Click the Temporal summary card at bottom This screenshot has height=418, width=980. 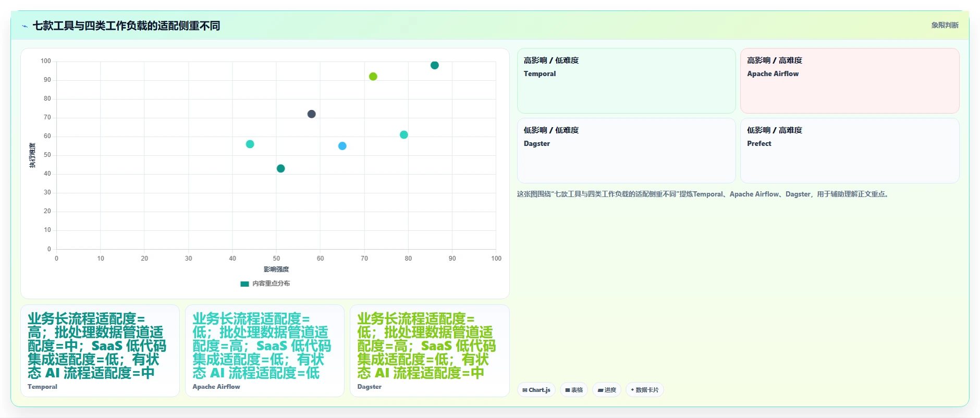click(x=100, y=351)
